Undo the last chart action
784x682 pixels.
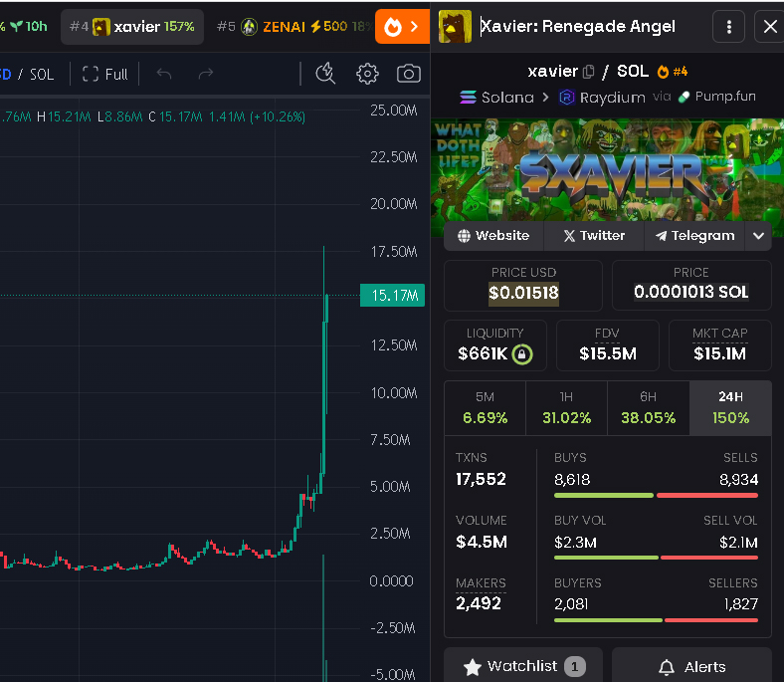tap(163, 74)
